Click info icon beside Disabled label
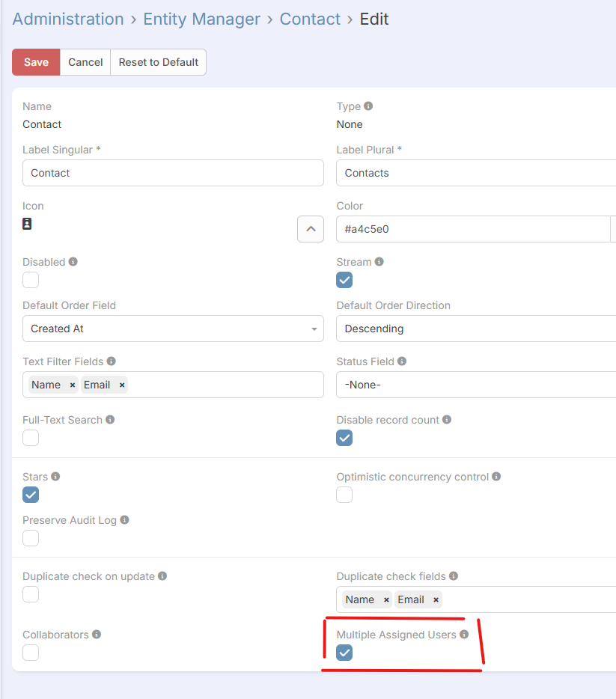 [x=73, y=262]
